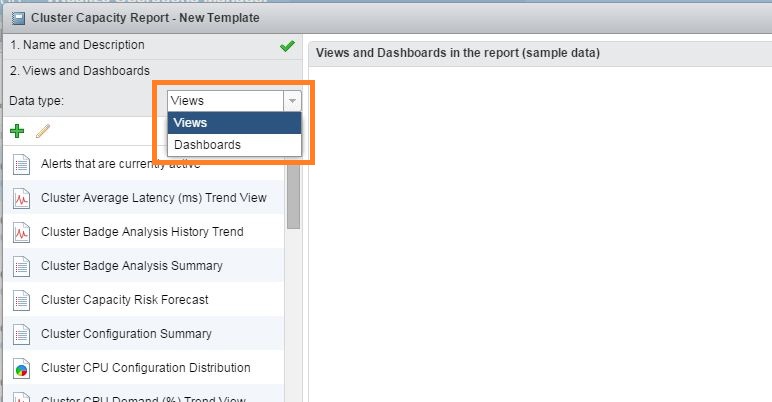Select Cluster Configuration Summary view
This screenshot has width=772, height=402.
coord(126,334)
